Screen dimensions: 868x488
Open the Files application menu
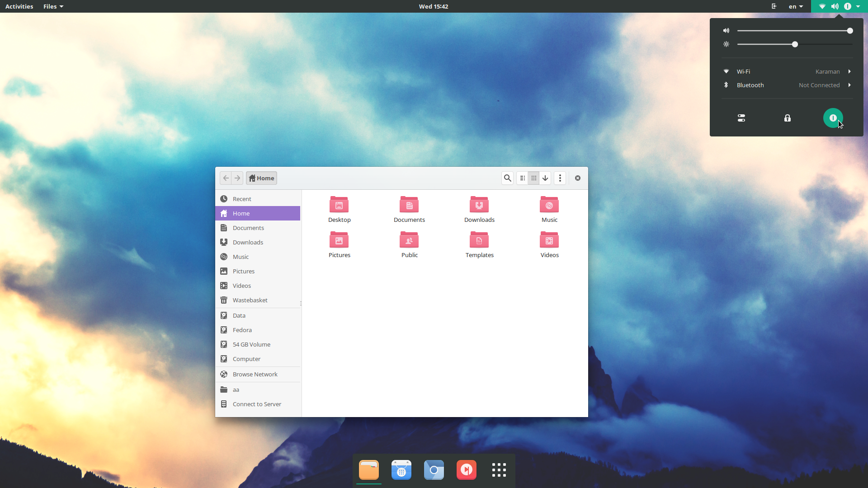[x=53, y=6]
